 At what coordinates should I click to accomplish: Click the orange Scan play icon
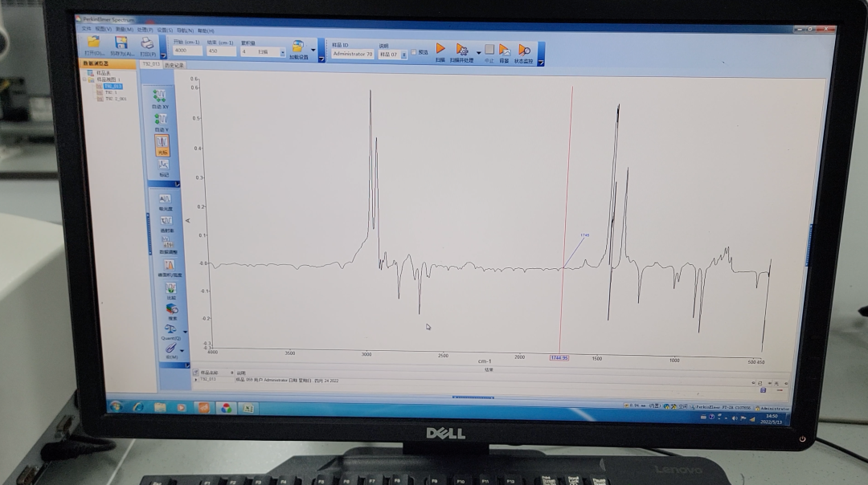click(440, 50)
